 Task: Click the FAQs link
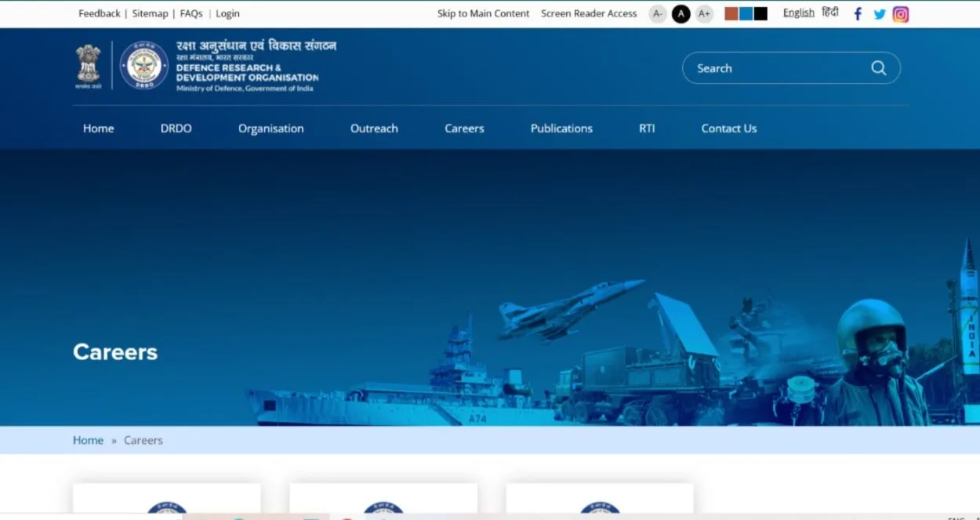[191, 13]
